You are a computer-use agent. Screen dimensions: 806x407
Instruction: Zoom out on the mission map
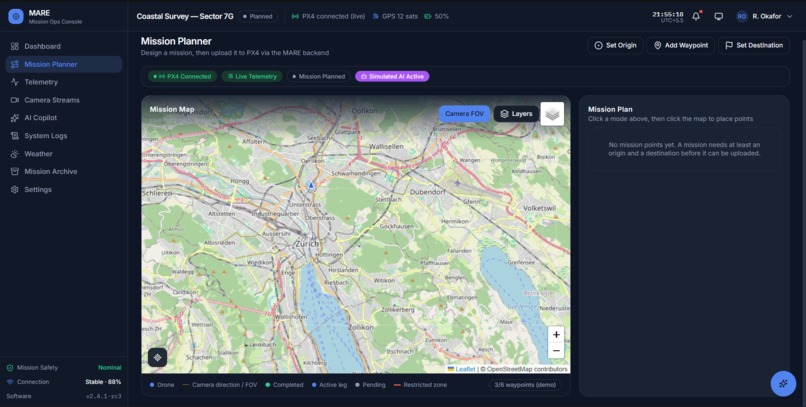[x=556, y=351]
